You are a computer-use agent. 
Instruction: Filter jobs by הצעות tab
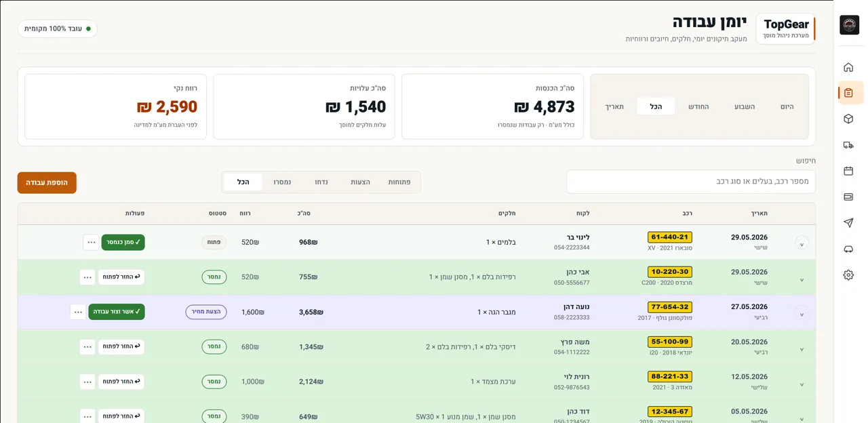click(x=360, y=182)
